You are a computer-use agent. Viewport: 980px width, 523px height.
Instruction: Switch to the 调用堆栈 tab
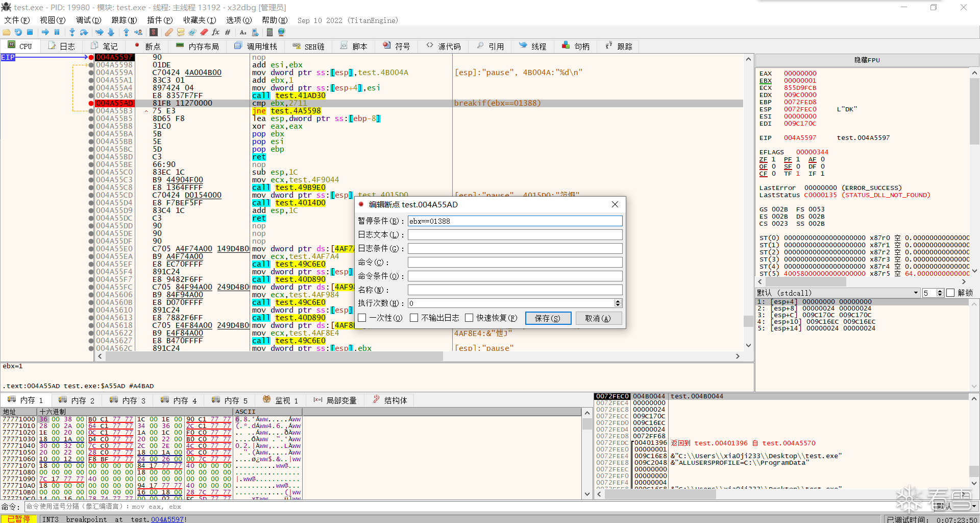coord(256,46)
